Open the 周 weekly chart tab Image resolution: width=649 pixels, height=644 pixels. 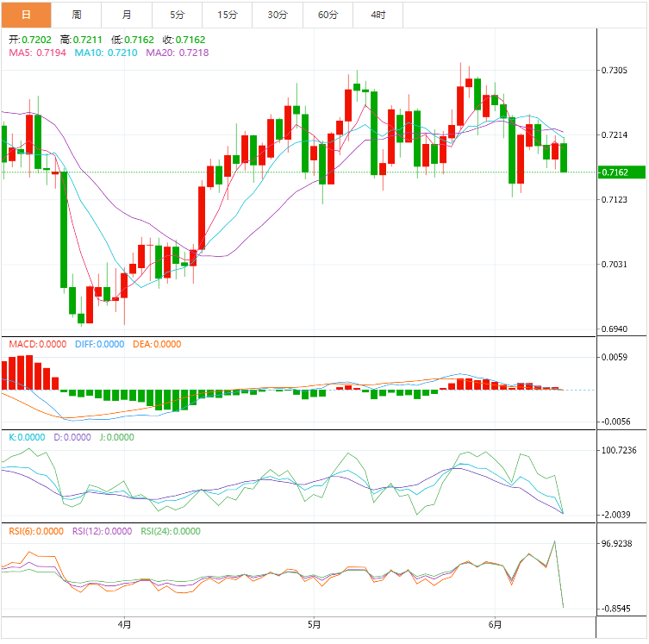(x=77, y=15)
